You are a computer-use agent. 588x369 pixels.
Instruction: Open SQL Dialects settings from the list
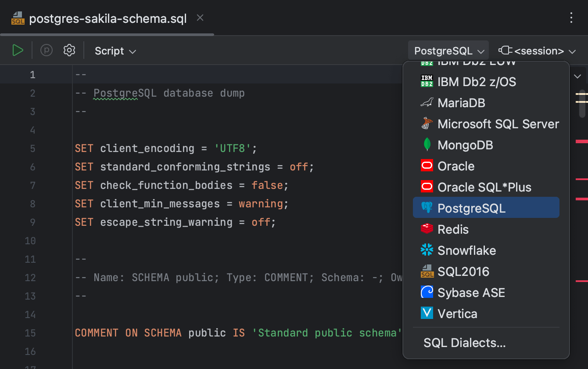465,343
